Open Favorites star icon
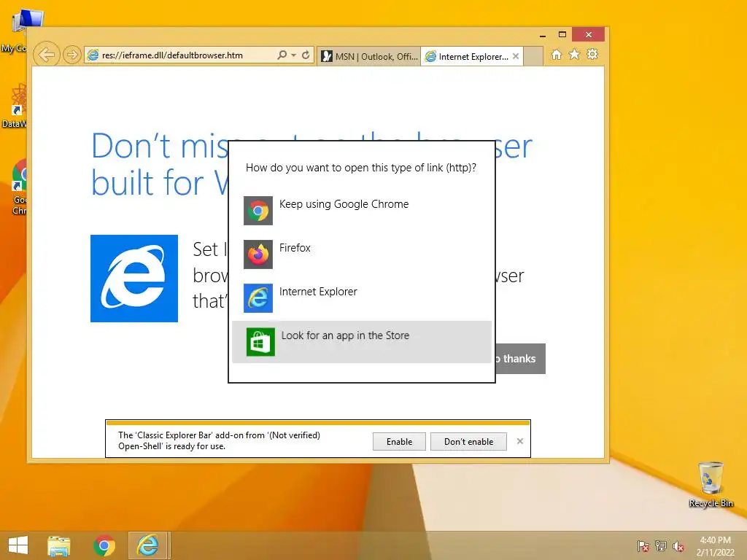747x560 pixels. 575,55
